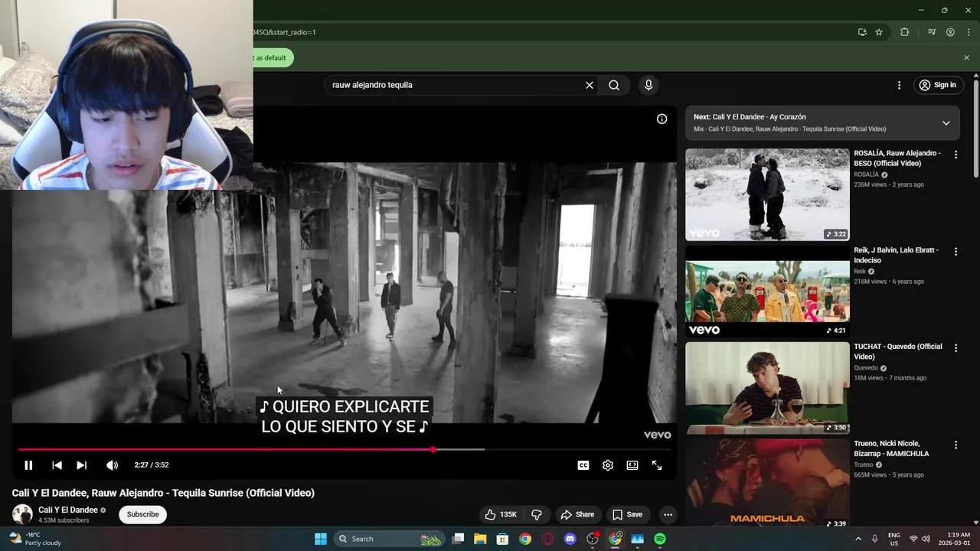Open the Chrome three-dot menu
The image size is (980, 551).
tap(969, 32)
